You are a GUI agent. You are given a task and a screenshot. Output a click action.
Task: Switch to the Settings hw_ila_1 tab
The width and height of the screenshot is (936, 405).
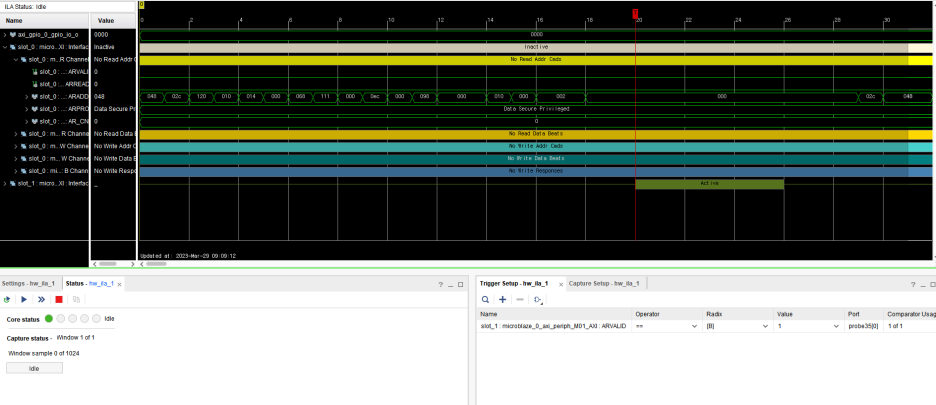pyautogui.click(x=28, y=284)
